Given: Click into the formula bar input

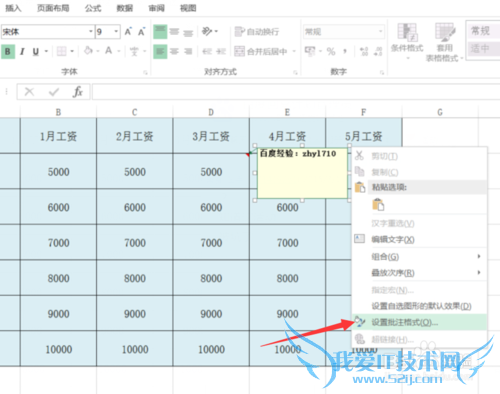Looking at the screenshot, I should click(x=296, y=92).
